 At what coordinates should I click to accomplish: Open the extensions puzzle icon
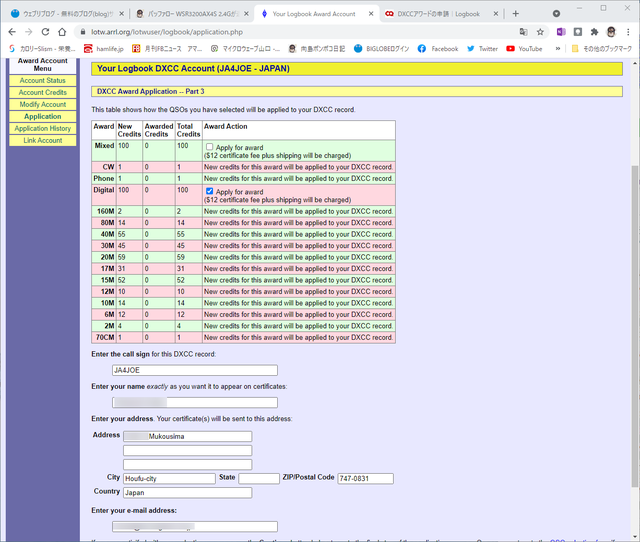(x=594, y=32)
